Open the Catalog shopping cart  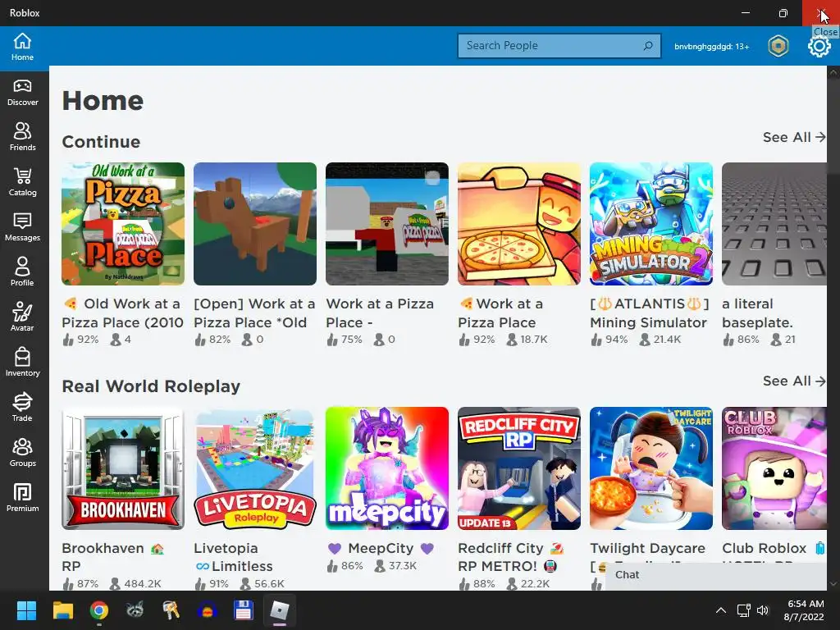[x=22, y=182]
